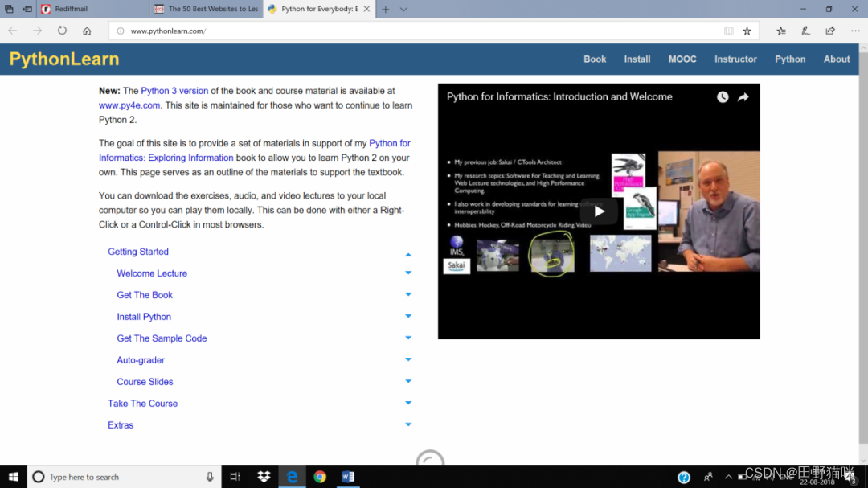This screenshot has width=868, height=488.
Task: Expand the Course Slides arrow
Action: pyautogui.click(x=408, y=381)
